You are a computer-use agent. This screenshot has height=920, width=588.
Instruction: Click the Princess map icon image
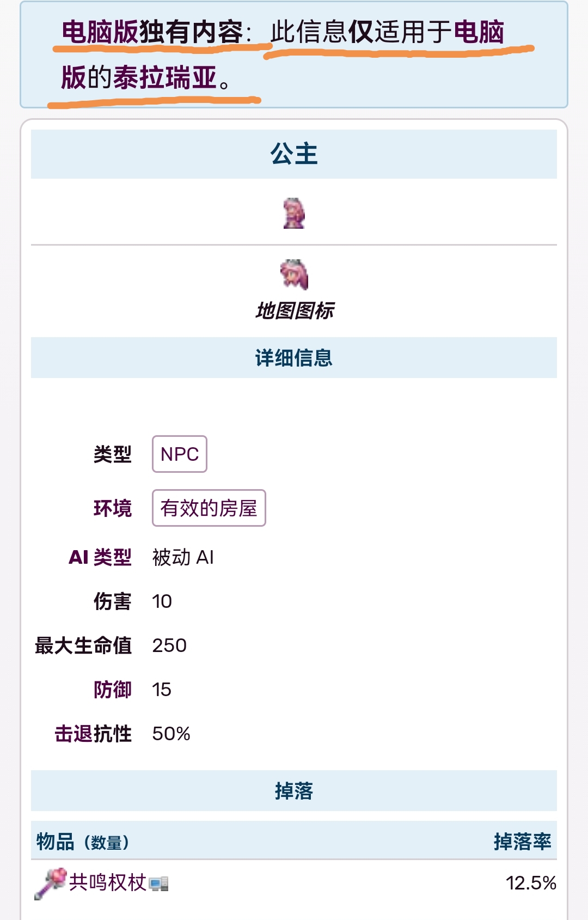294,275
